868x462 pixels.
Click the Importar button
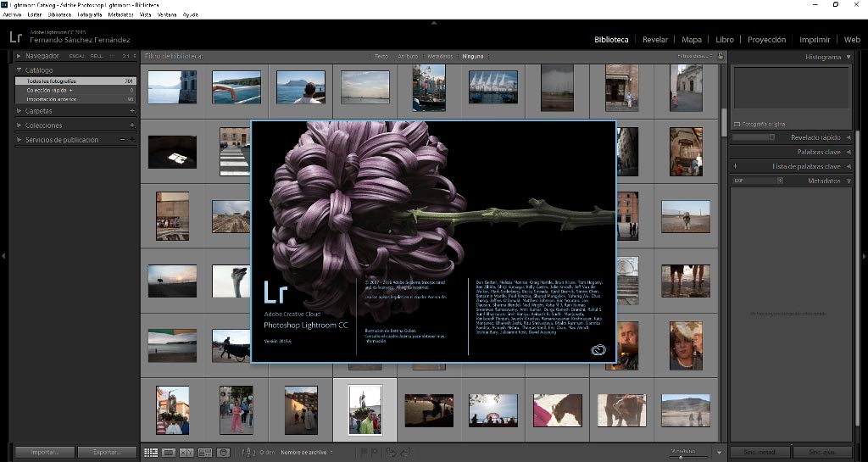coord(45,453)
